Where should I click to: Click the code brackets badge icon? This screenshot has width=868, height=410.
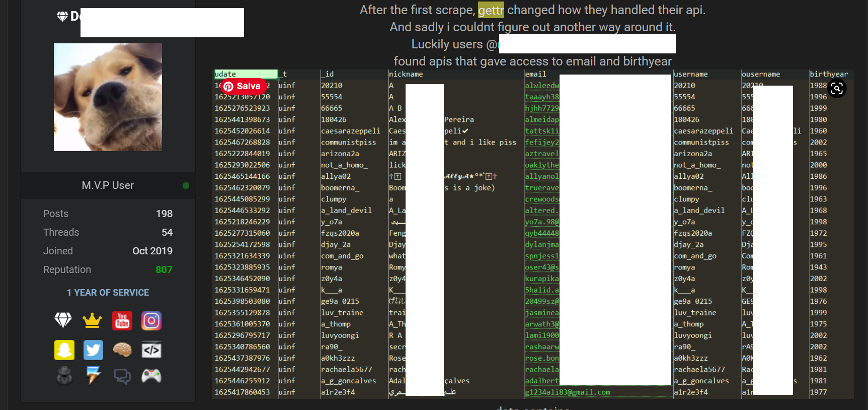pos(151,350)
